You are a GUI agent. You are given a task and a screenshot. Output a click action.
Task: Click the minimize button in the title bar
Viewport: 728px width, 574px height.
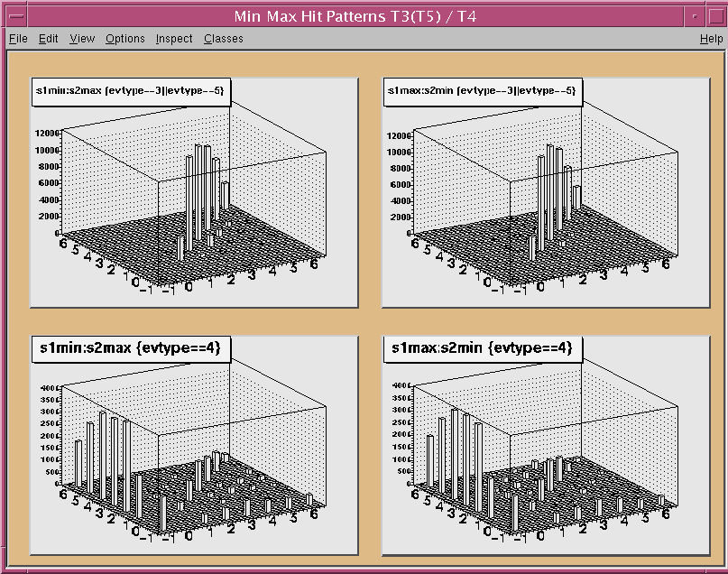pos(693,15)
